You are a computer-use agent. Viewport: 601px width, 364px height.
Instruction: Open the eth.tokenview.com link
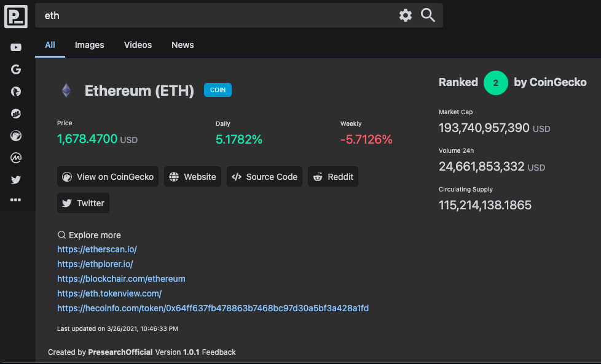pos(109,293)
